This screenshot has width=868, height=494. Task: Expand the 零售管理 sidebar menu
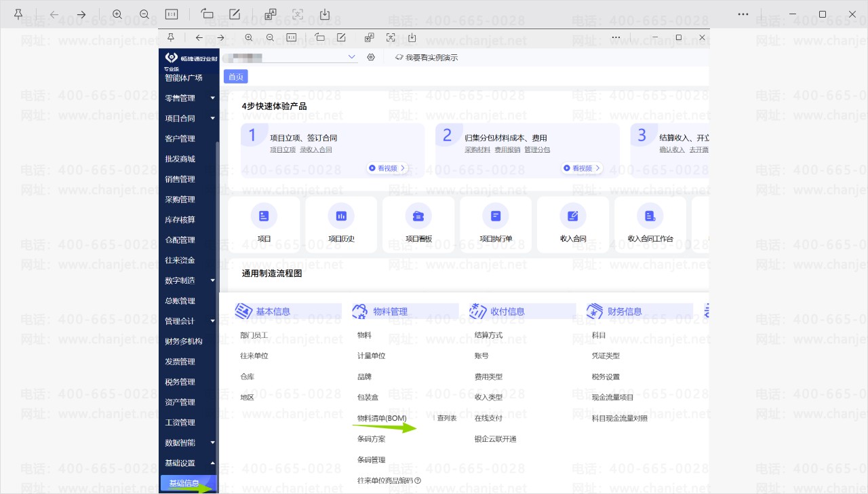(x=212, y=98)
